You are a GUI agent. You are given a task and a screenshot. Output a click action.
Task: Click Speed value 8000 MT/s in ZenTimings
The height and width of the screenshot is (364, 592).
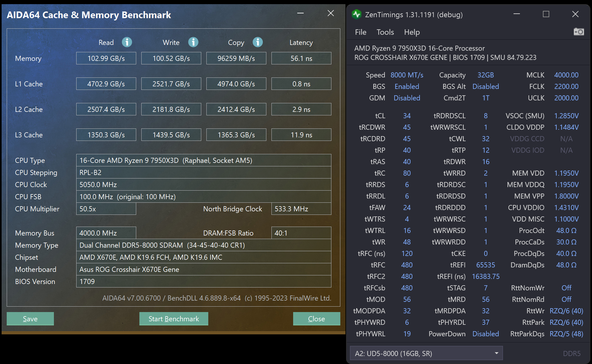(x=407, y=75)
